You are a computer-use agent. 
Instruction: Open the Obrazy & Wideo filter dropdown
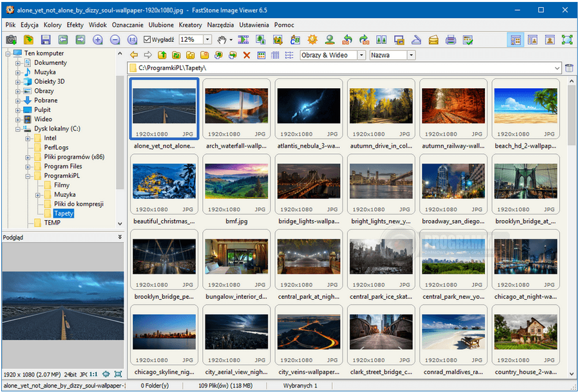tap(361, 55)
